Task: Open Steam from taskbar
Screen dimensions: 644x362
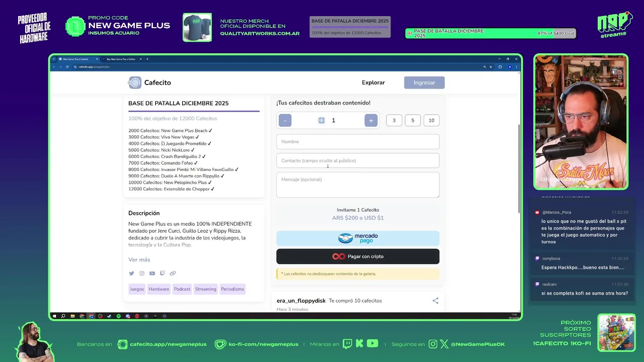Action: pos(109,316)
